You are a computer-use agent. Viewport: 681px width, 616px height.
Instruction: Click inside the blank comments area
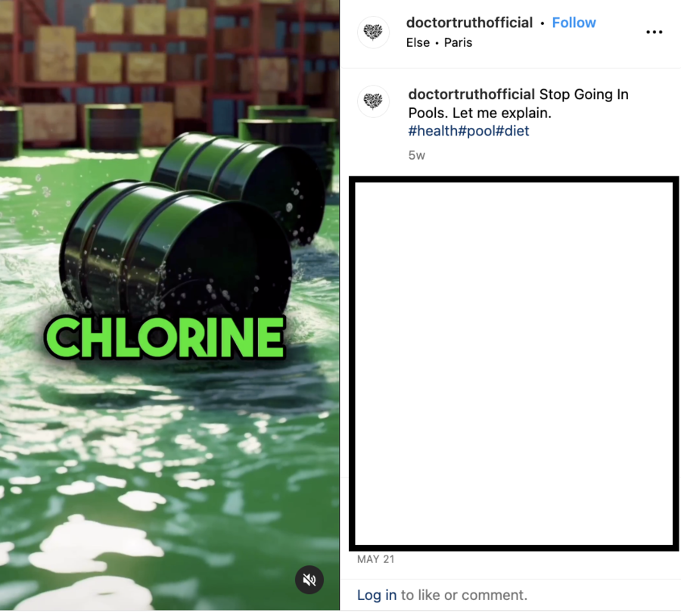(x=514, y=363)
